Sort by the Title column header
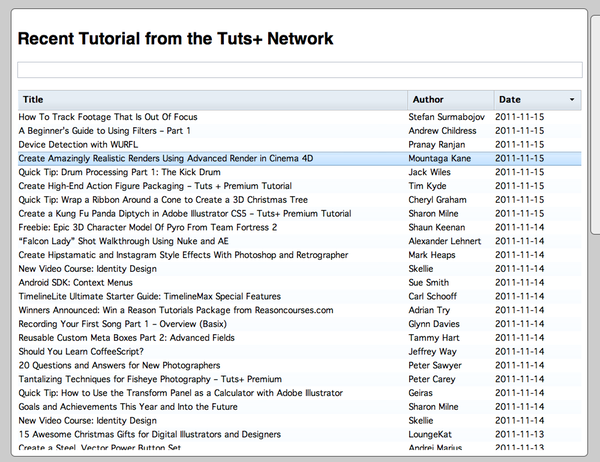This screenshot has height=462, width=600. [x=213, y=100]
